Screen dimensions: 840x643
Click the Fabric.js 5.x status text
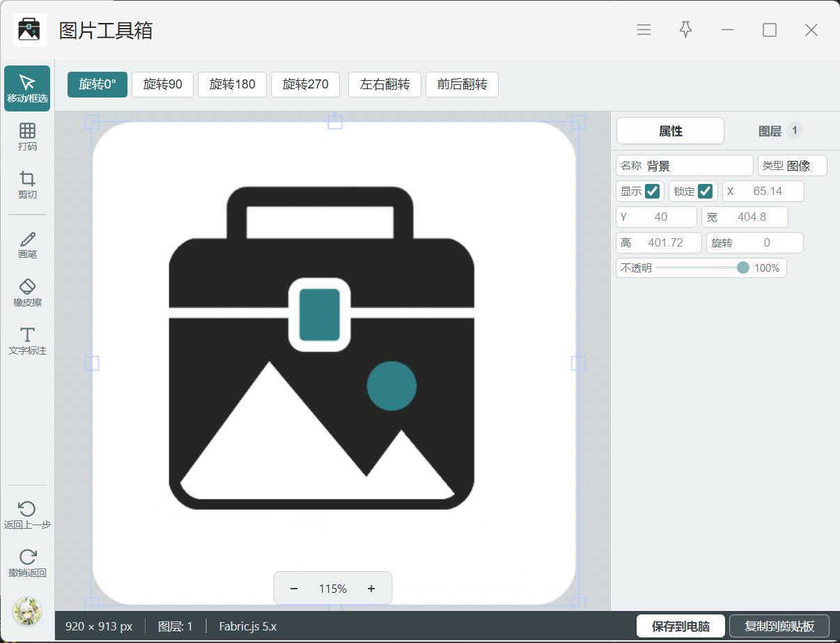point(248,626)
